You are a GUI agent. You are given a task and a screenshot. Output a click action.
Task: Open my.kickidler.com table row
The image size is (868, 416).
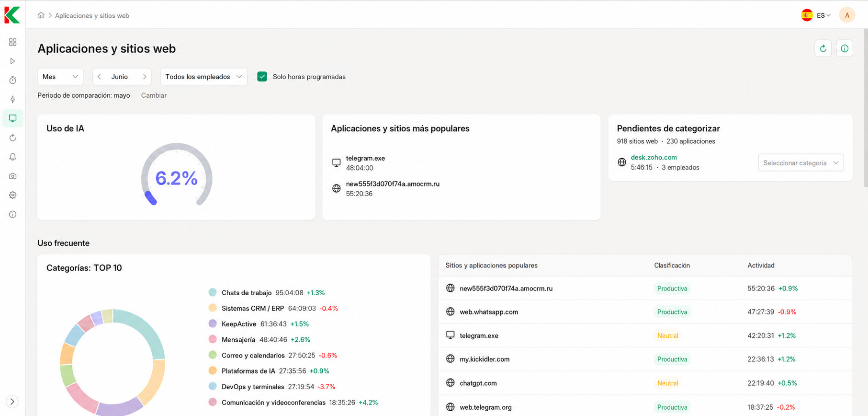pos(645,359)
